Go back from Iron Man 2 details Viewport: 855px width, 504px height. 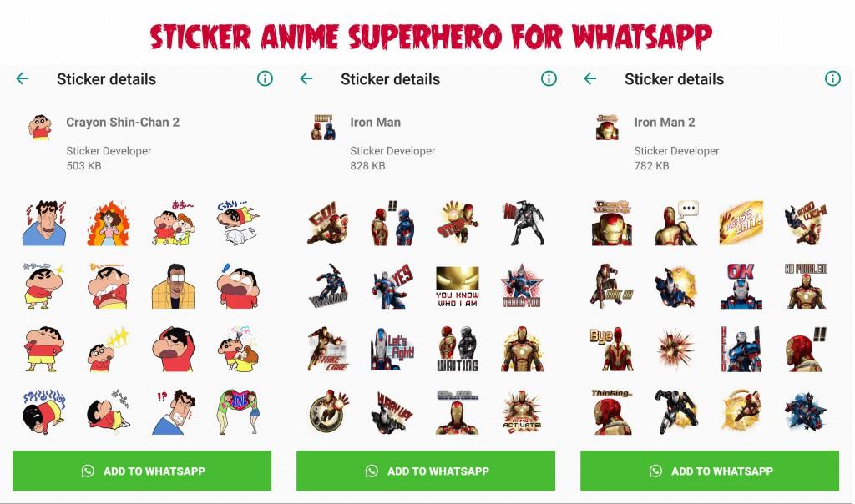(x=590, y=79)
